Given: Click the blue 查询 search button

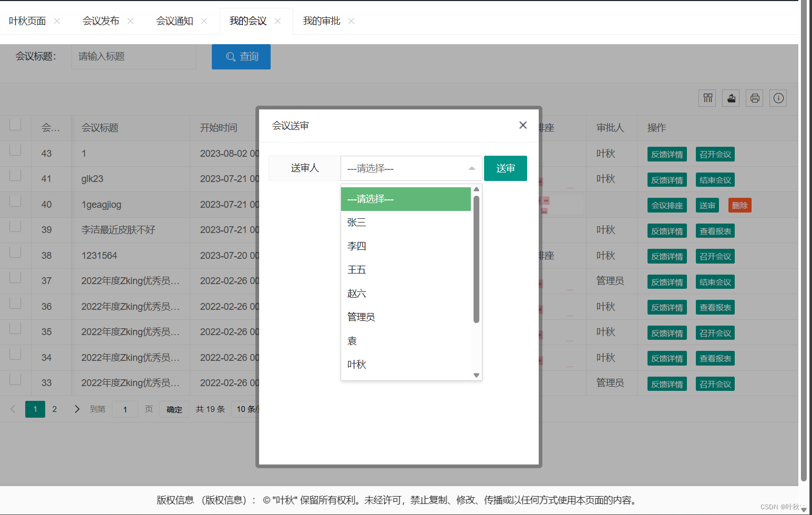Looking at the screenshot, I should tap(241, 57).
